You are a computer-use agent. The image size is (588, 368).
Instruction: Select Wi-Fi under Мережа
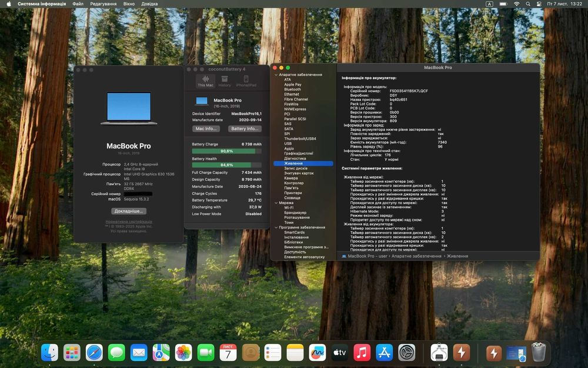(x=289, y=208)
